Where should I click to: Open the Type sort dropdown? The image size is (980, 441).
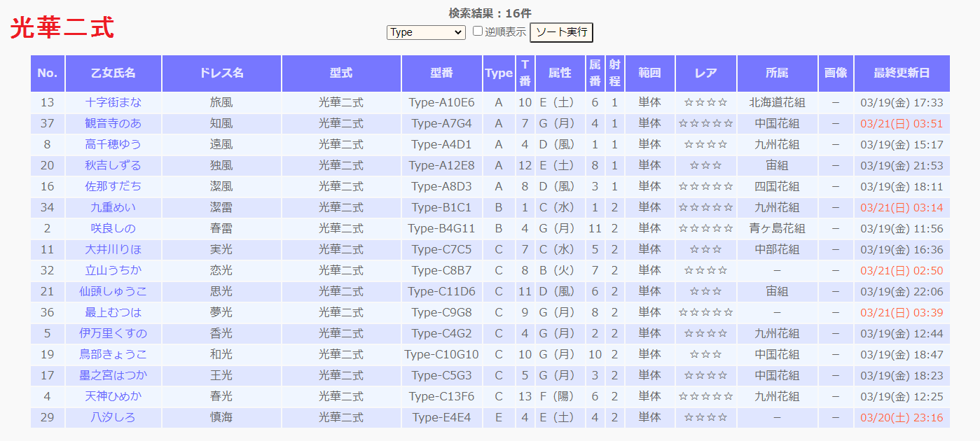[425, 32]
